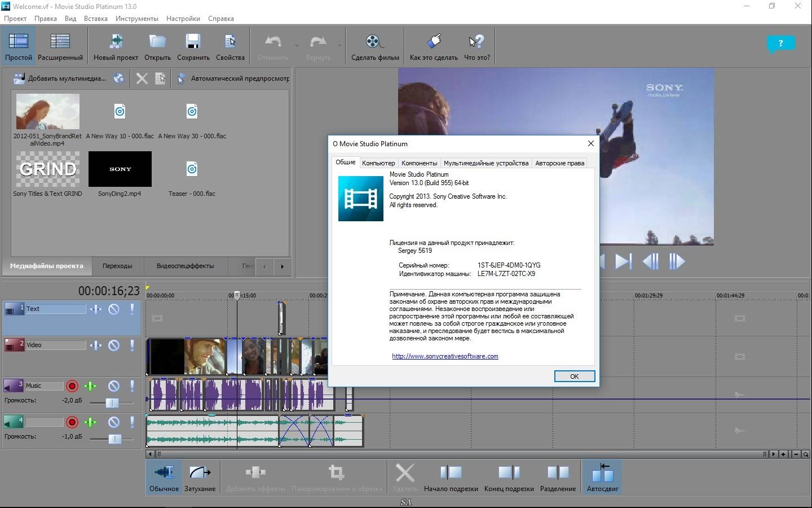Mute the Music track

tap(114, 386)
